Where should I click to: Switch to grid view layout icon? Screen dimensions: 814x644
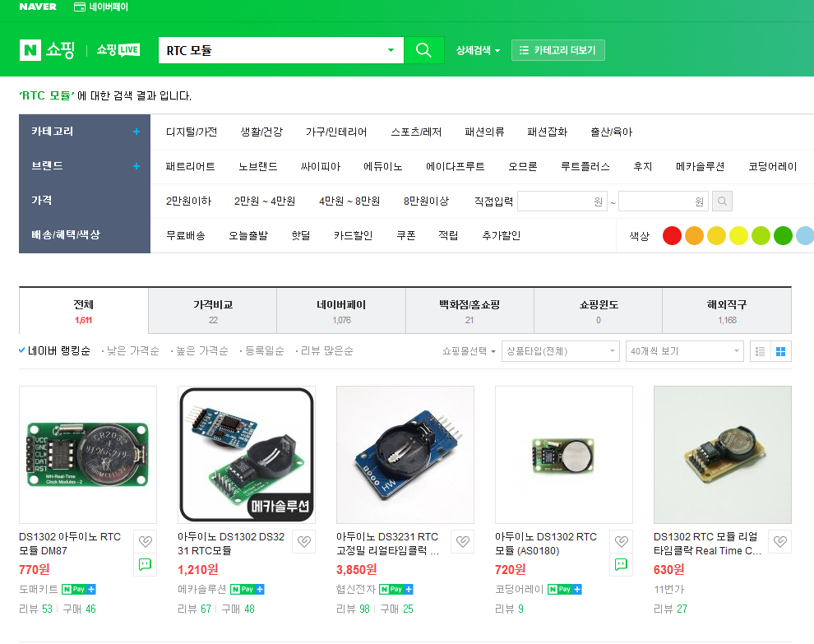(781, 351)
